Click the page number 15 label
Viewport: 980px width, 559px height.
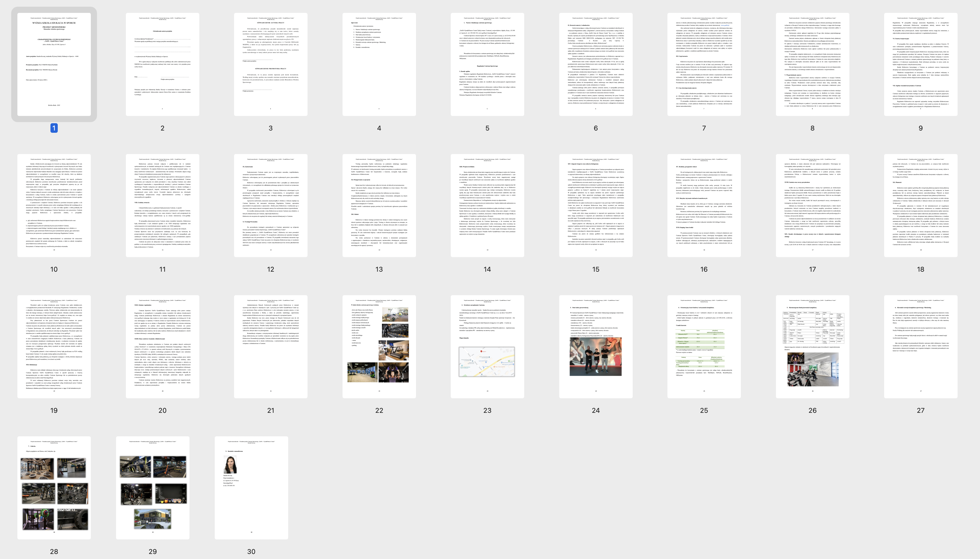point(595,269)
